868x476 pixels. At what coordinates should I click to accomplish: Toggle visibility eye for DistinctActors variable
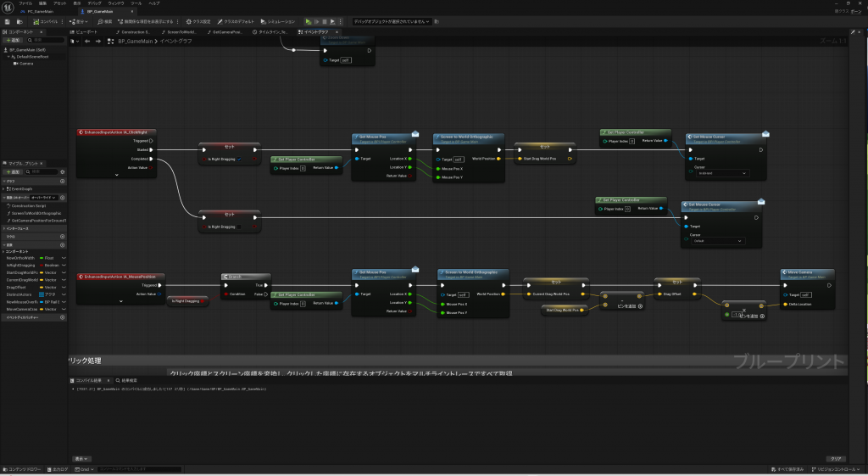[64, 294]
